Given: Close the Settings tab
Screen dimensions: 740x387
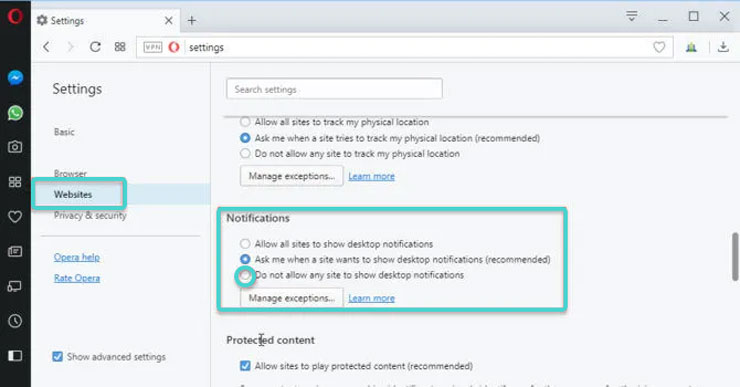Looking at the screenshot, I should point(168,20).
